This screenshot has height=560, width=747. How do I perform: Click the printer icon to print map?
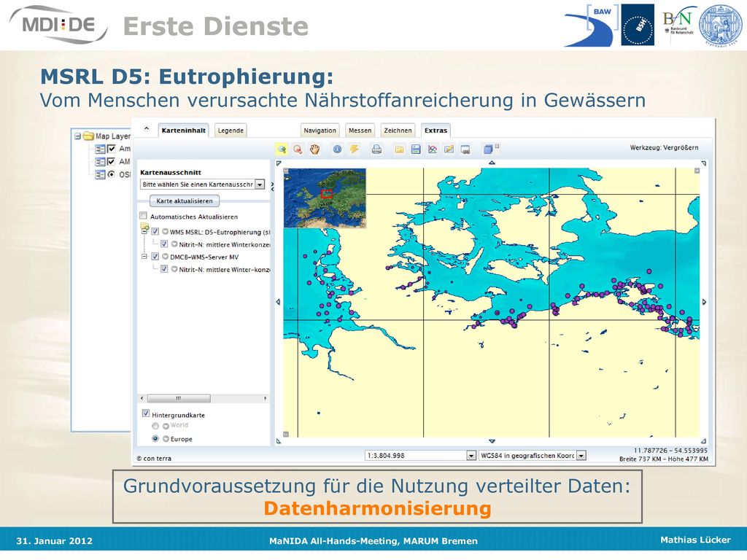pyautogui.click(x=376, y=149)
